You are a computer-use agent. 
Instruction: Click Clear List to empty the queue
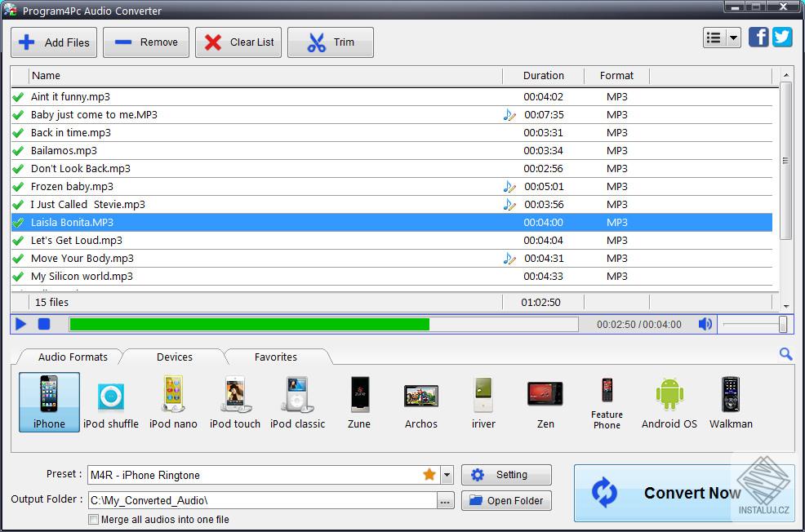[x=238, y=42]
